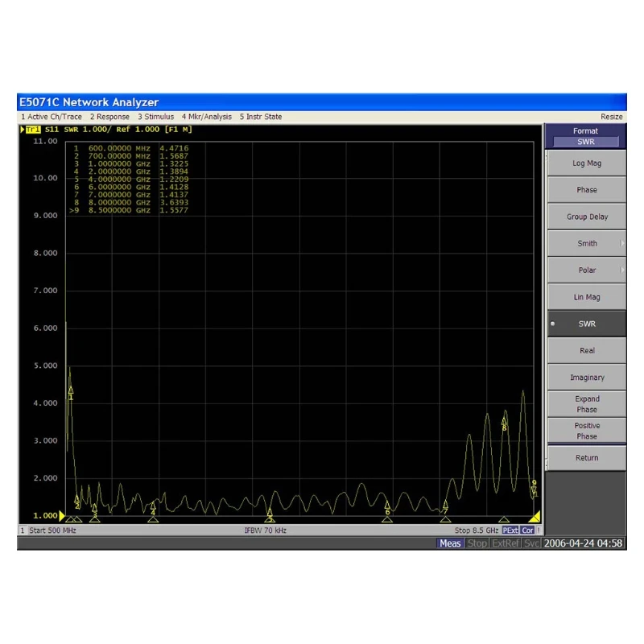Click the marker 6 stimulus triangle on axis

tap(387, 519)
